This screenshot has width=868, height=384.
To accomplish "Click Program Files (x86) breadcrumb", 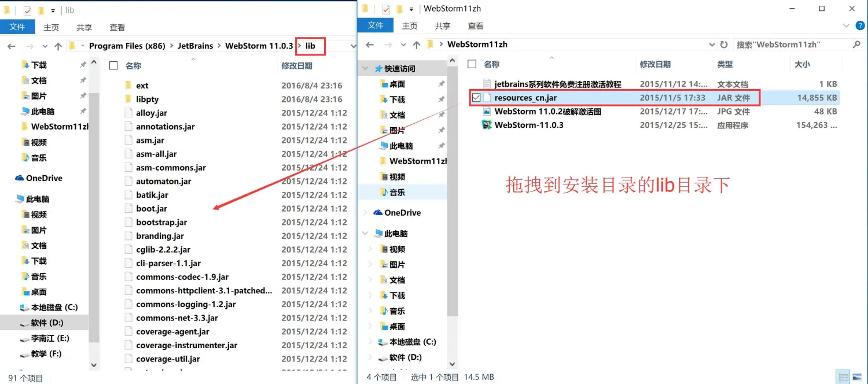I will click(127, 46).
